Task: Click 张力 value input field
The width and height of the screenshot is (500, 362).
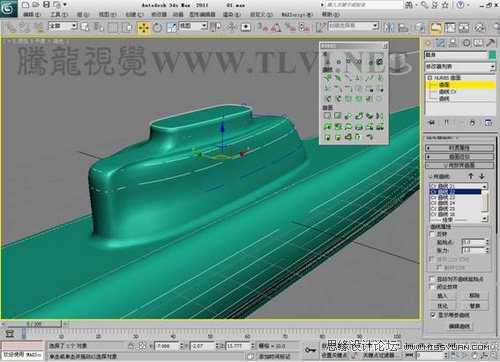Action: point(472,250)
